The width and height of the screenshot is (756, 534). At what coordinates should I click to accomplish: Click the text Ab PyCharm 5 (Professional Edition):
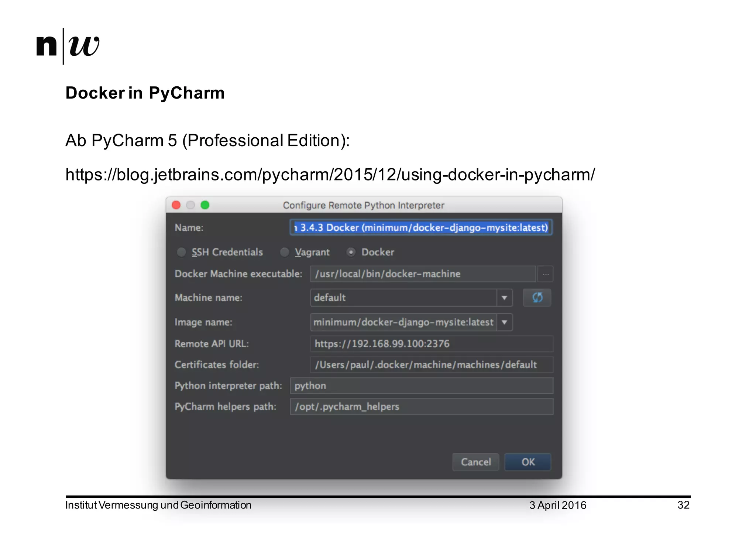pyautogui.click(x=207, y=141)
